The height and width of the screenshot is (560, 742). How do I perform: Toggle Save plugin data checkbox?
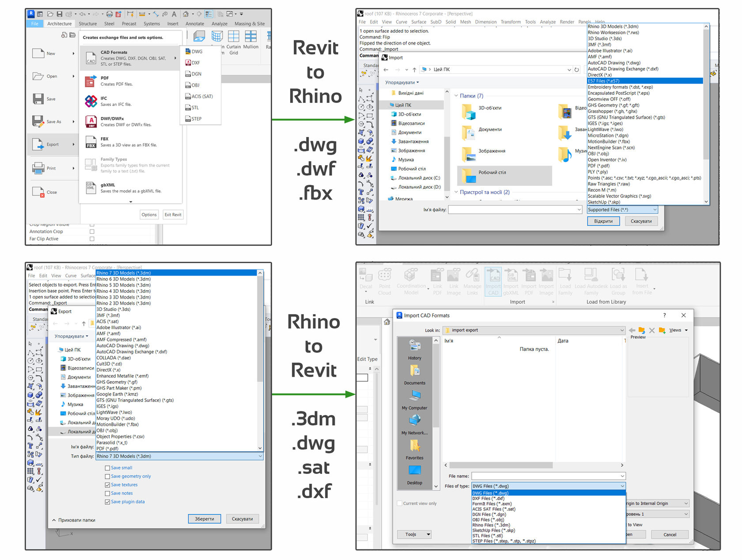(107, 502)
